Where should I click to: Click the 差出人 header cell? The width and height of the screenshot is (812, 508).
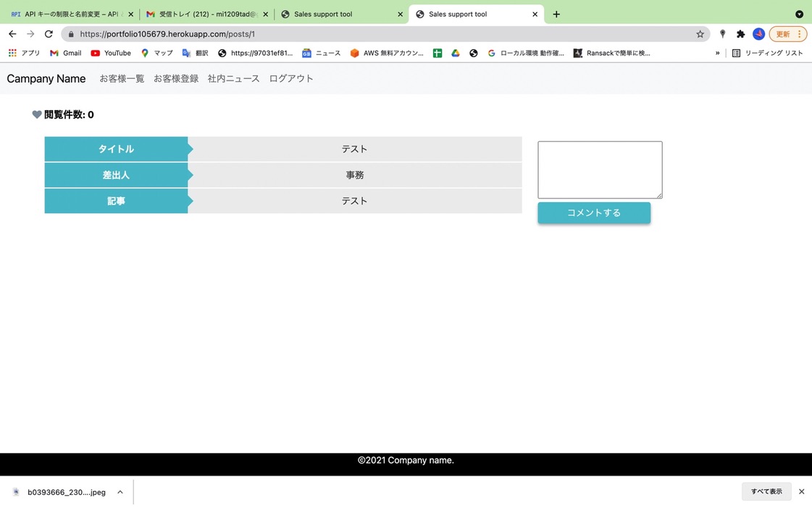[116, 175]
